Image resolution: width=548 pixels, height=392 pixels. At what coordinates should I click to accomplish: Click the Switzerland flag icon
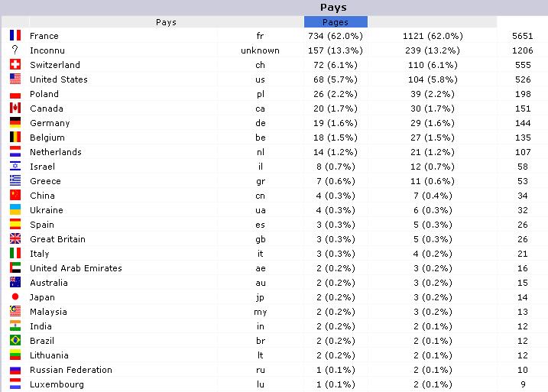[x=15, y=65]
